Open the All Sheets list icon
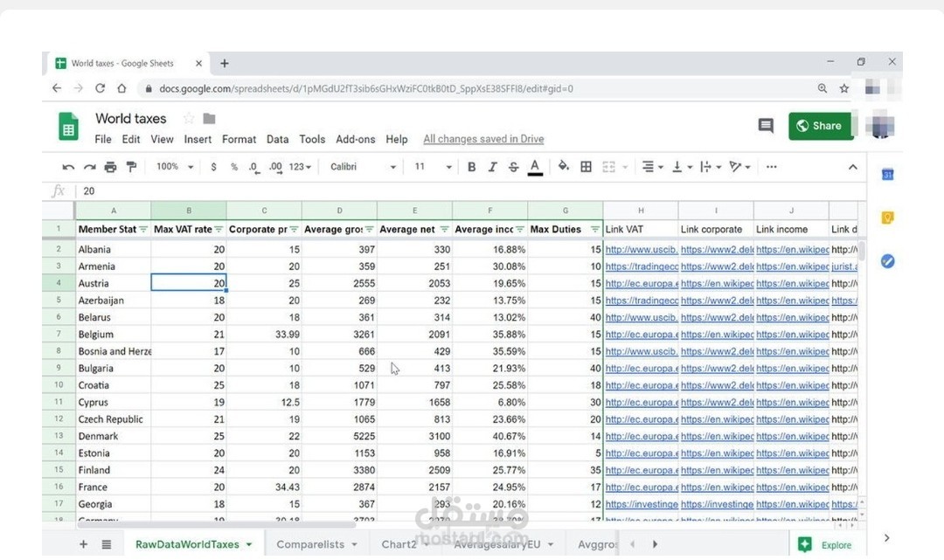The width and height of the screenshot is (944, 560). [x=107, y=544]
